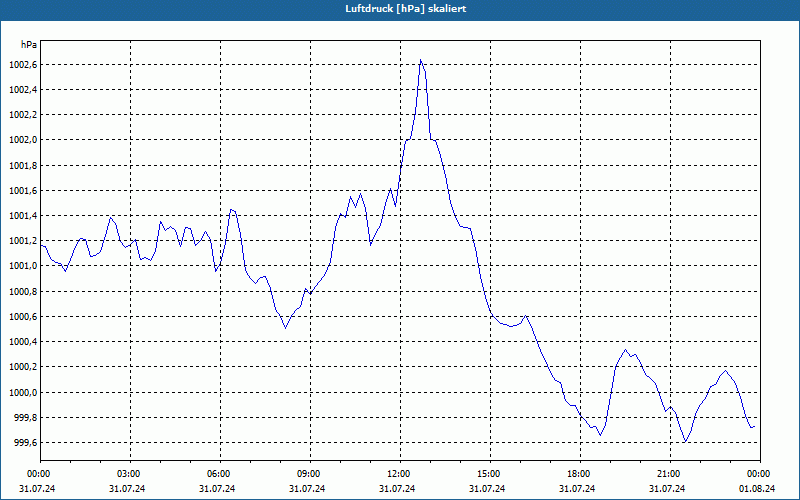Select the '06:00' x-axis time label

[x=218, y=474]
